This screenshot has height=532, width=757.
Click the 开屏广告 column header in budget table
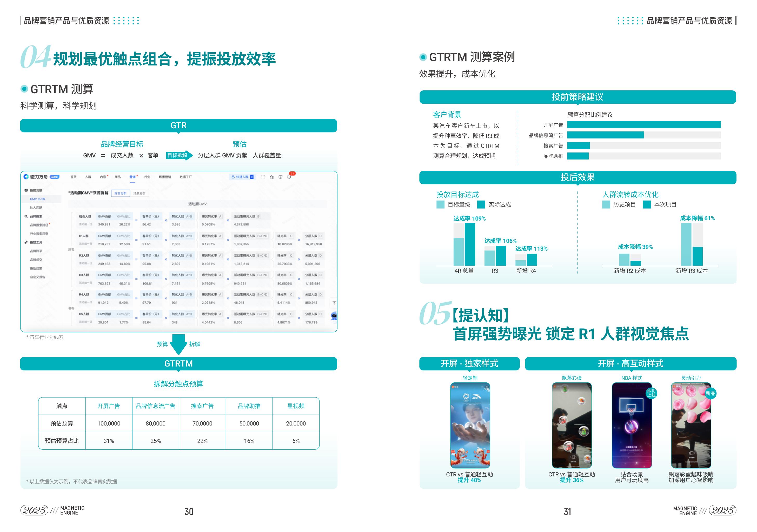[109, 406]
